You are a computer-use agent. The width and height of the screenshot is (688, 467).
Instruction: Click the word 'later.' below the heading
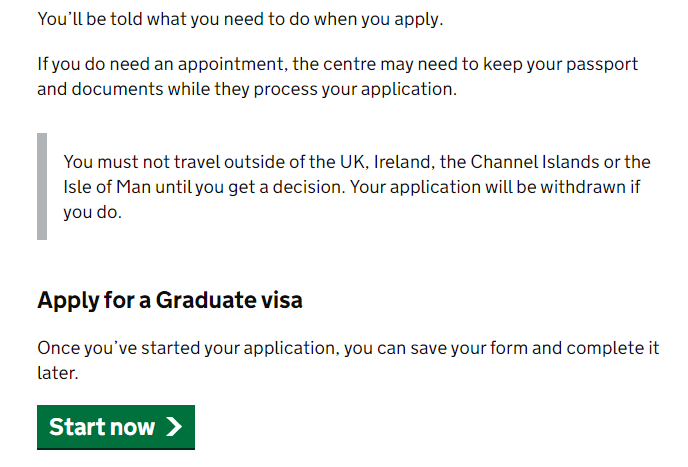pyautogui.click(x=57, y=373)
